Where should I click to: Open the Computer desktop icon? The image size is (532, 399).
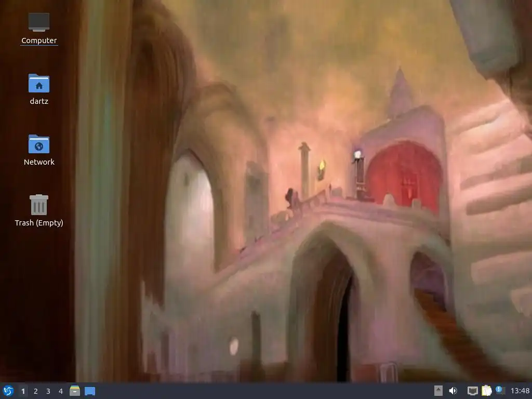[39, 22]
